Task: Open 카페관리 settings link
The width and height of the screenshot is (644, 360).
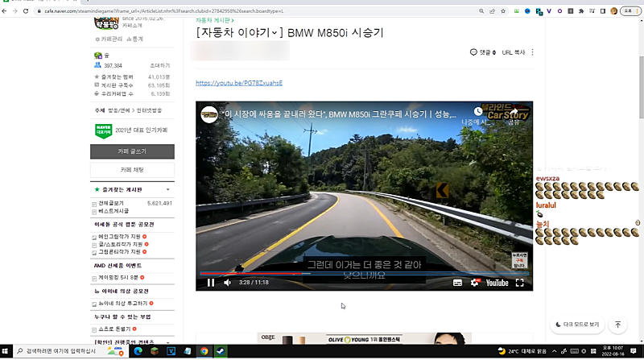Action: pos(109,39)
